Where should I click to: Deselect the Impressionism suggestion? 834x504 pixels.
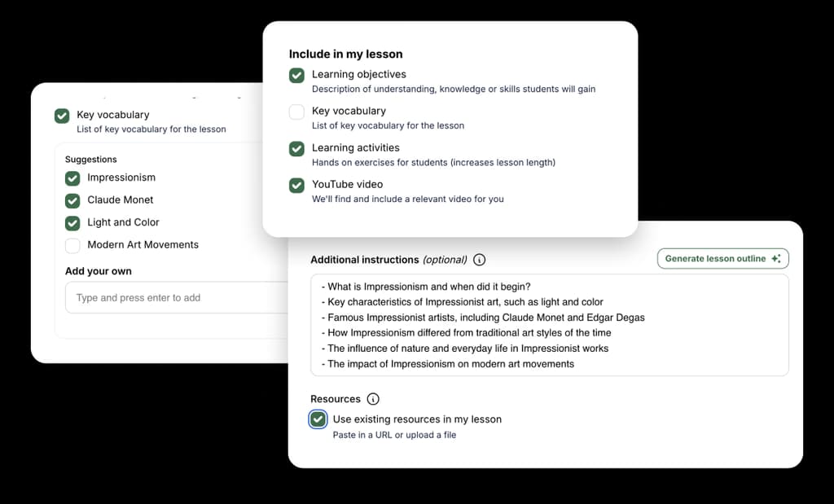pyautogui.click(x=72, y=177)
